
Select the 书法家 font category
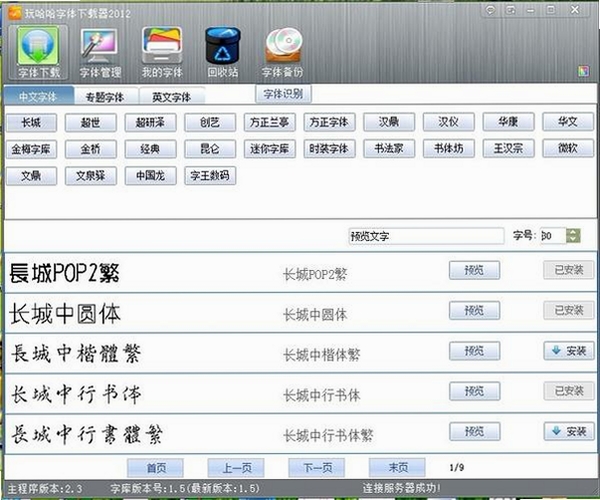(x=389, y=148)
